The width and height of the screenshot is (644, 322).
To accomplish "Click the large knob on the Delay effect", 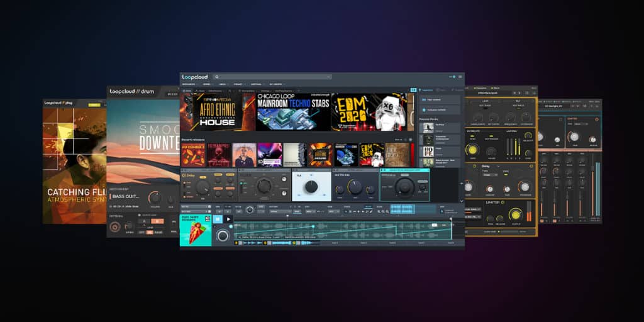I will 202,187.
